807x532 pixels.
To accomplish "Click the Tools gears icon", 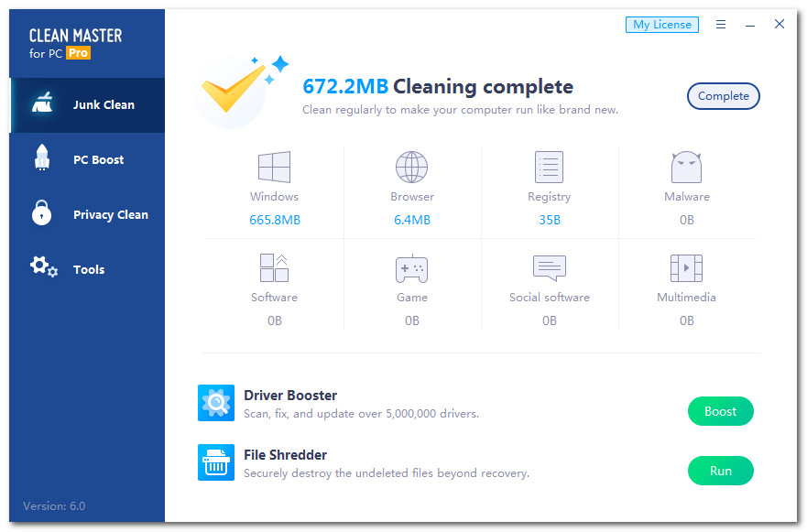I will point(44,266).
